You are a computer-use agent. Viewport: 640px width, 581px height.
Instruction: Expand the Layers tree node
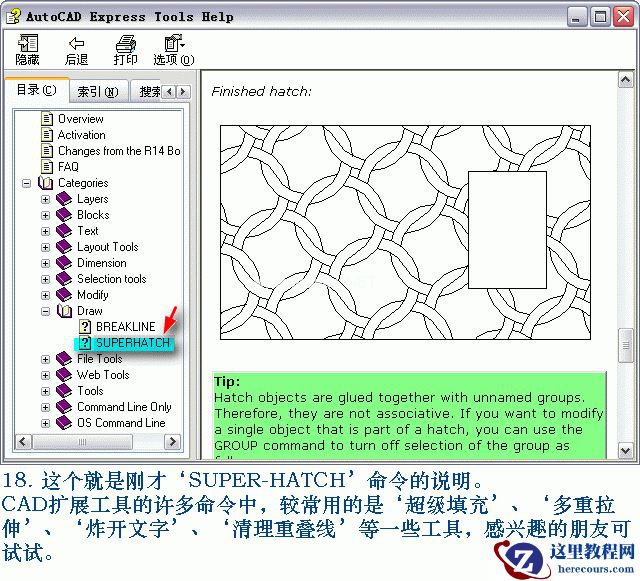46,199
